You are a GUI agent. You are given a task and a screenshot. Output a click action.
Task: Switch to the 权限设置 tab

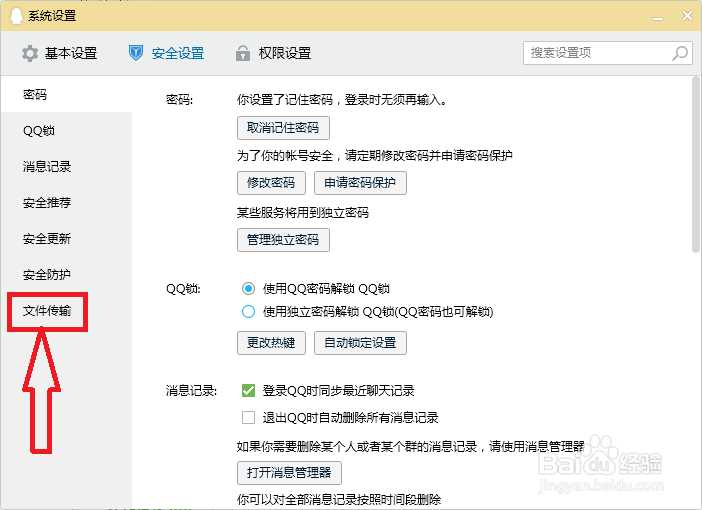click(273, 53)
